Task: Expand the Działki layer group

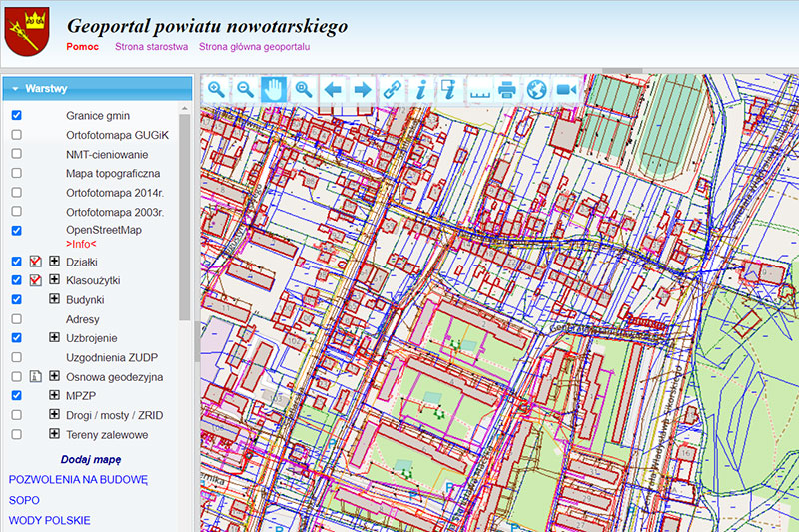Action: click(54, 261)
